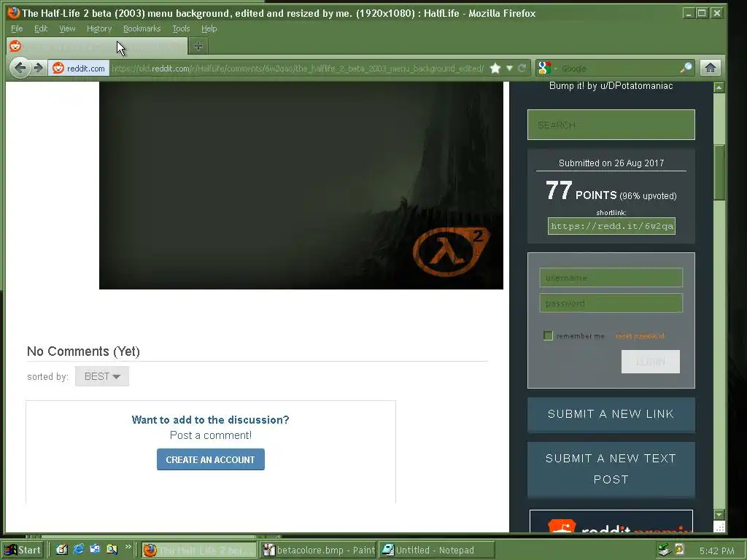This screenshot has height=560, width=747.
Task: Reload the page with the refresh icon
Action: (522, 68)
